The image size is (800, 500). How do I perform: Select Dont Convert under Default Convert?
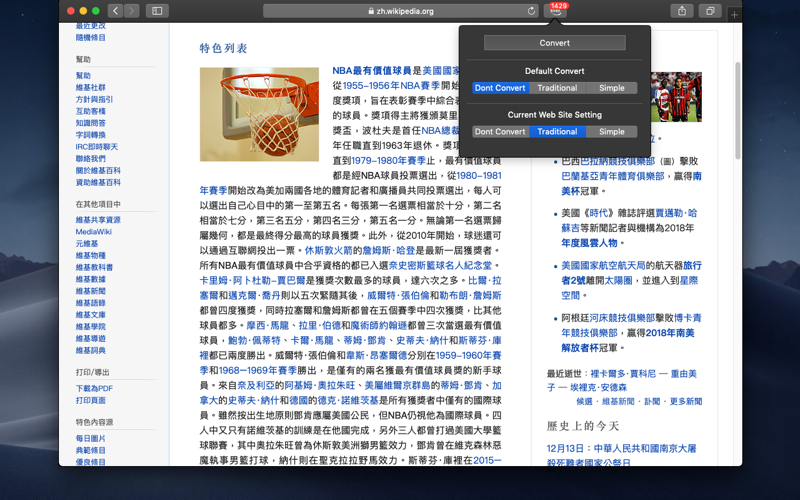pyautogui.click(x=501, y=88)
